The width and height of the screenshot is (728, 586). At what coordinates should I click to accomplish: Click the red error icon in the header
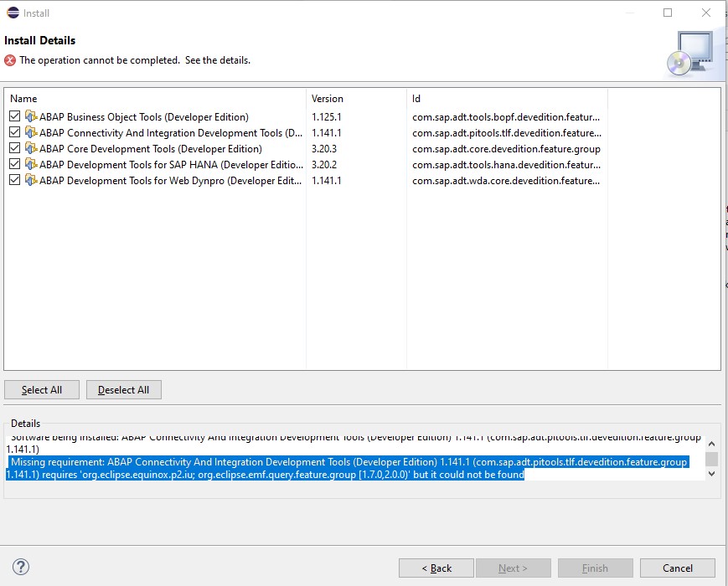10,60
